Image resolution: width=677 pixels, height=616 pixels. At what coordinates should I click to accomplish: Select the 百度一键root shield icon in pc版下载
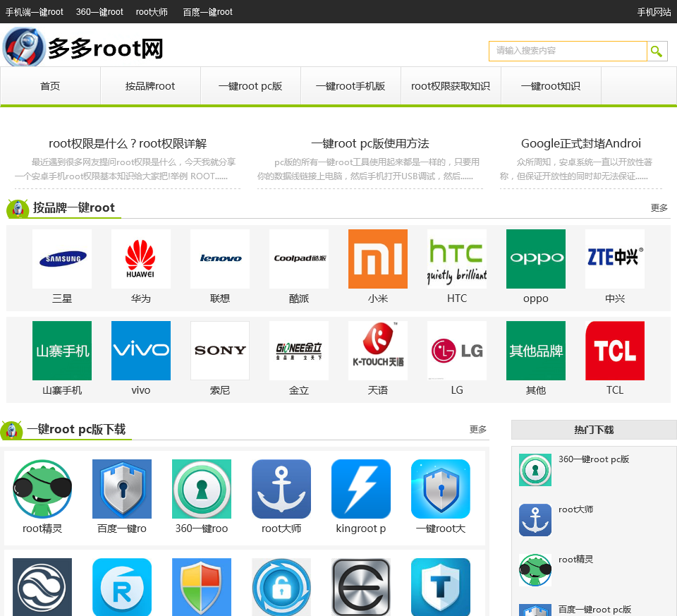tap(122, 489)
